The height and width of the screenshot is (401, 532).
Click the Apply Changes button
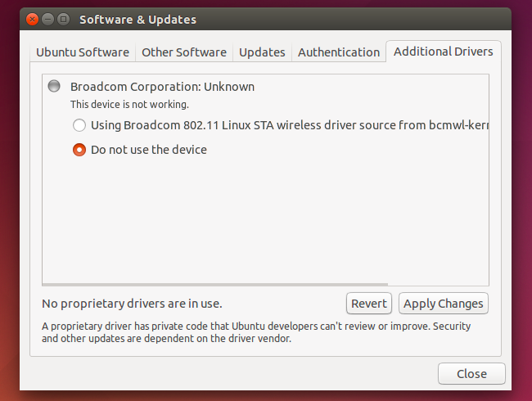point(443,304)
